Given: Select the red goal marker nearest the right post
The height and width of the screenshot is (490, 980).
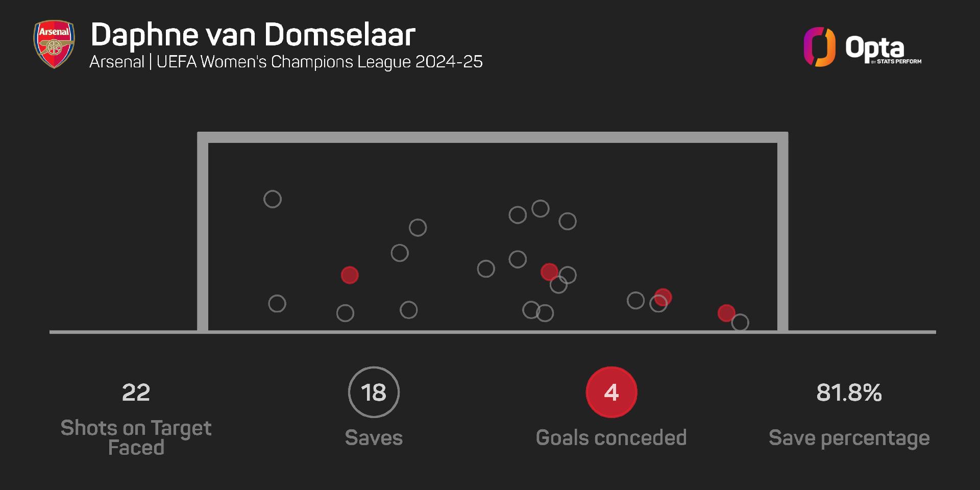Looking at the screenshot, I should point(726,313).
